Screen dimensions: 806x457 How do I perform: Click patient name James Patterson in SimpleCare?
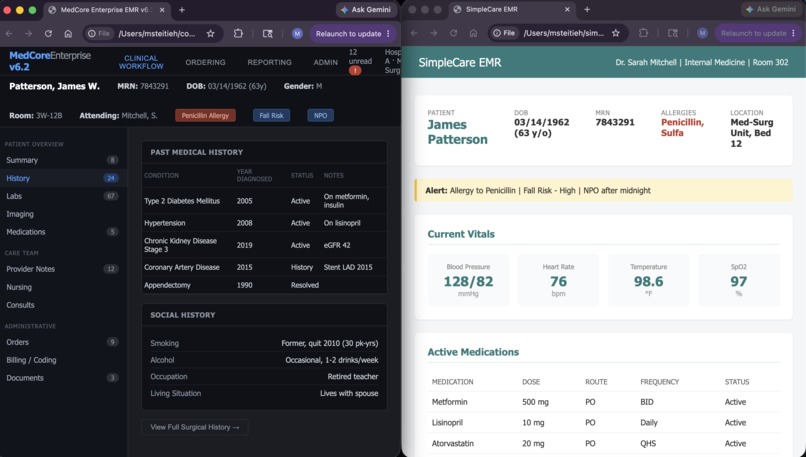(457, 132)
